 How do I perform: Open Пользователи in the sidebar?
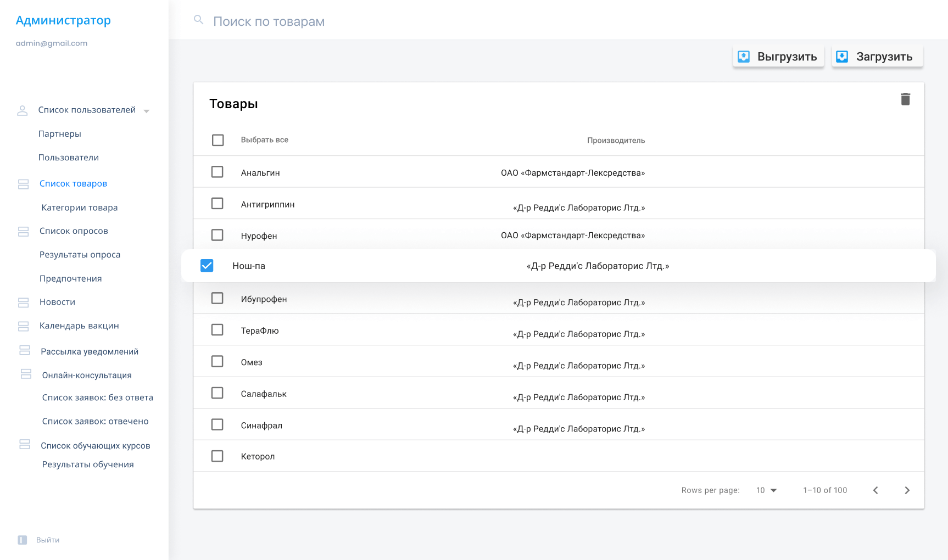point(69,158)
